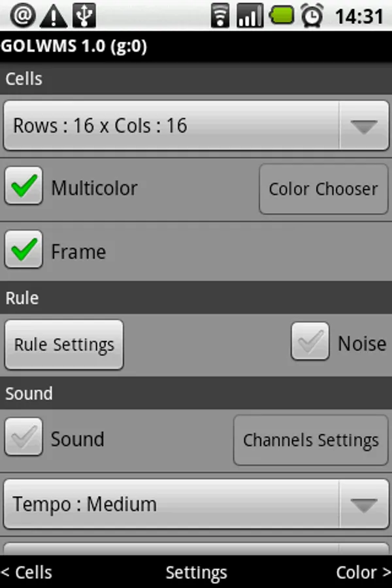Open the Rows x Cols dropdown
392x588 pixels.
click(x=196, y=125)
